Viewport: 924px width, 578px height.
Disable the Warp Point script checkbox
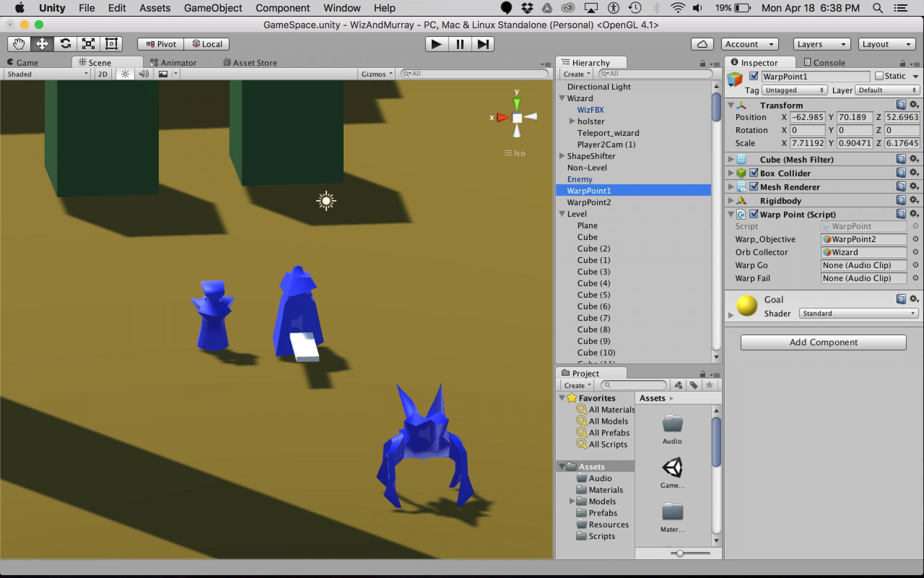pyautogui.click(x=754, y=214)
